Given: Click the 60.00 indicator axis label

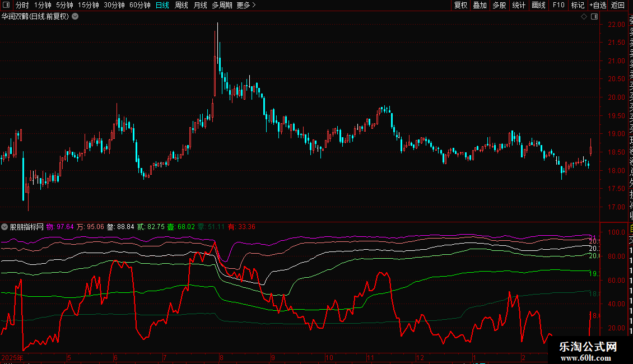Looking at the screenshot, I should click(x=616, y=280).
